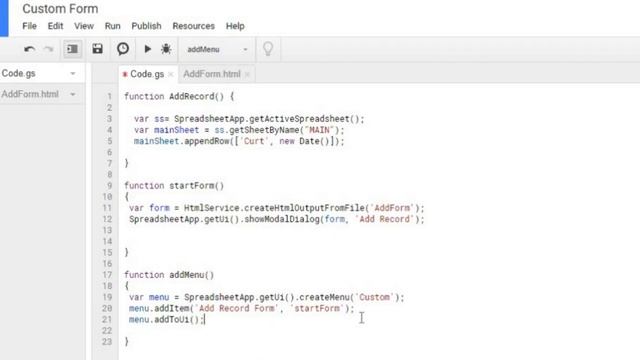Redo the last edit
Image resolution: width=640 pixels, height=360 pixels.
tap(49, 49)
